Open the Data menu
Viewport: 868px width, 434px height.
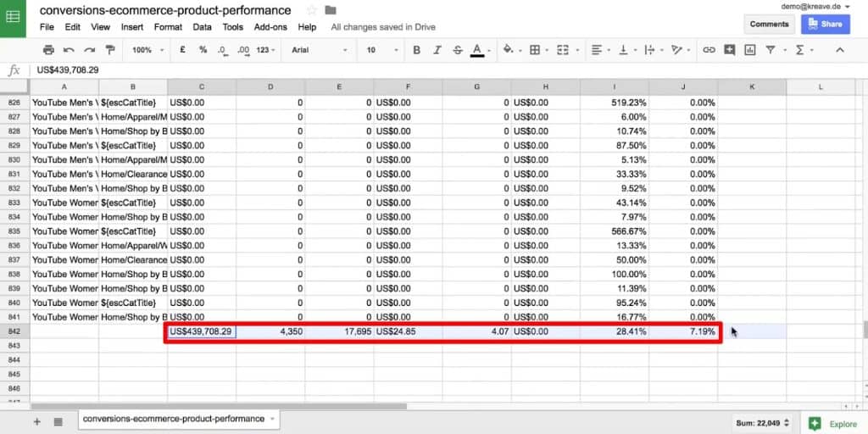202,27
